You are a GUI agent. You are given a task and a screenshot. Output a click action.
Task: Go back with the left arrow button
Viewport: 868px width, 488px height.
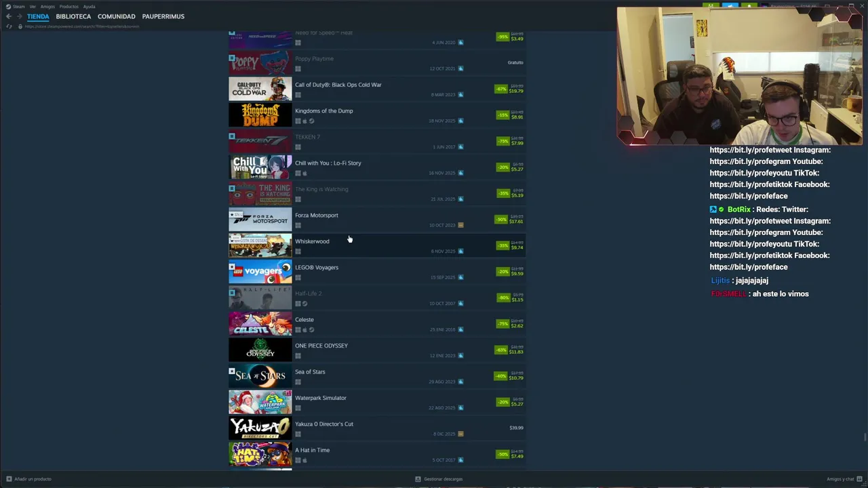9,16
